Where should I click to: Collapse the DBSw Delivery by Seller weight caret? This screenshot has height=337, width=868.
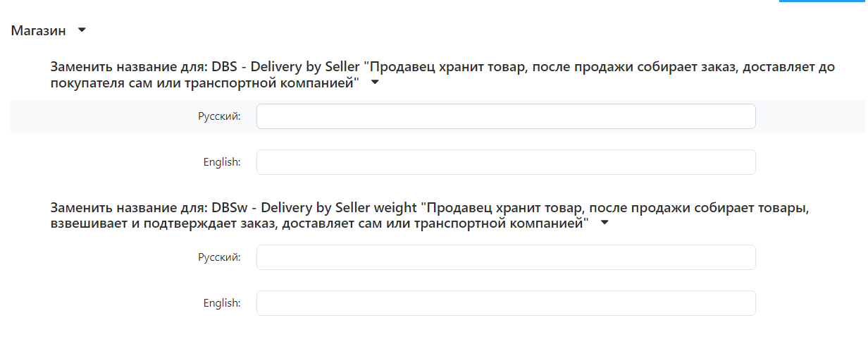pos(604,223)
